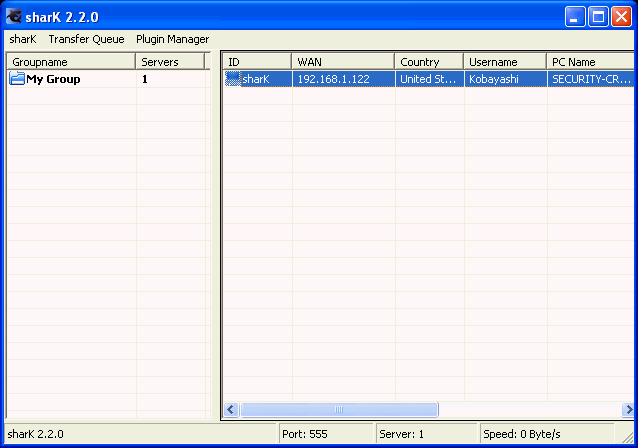
Task: Click the horizontal scrollbar left arrow
Action: point(231,409)
